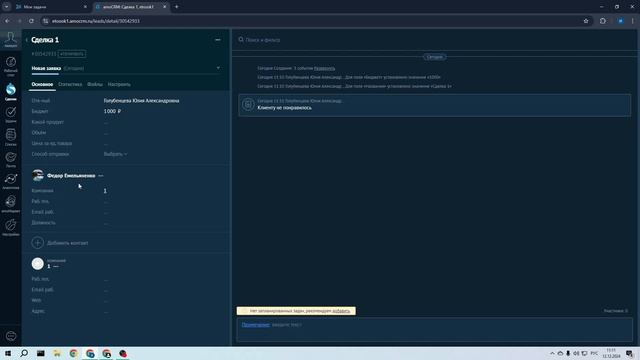This screenshot has height=360, width=640.
Task: Open Windows Start menu
Action: tap(8, 353)
